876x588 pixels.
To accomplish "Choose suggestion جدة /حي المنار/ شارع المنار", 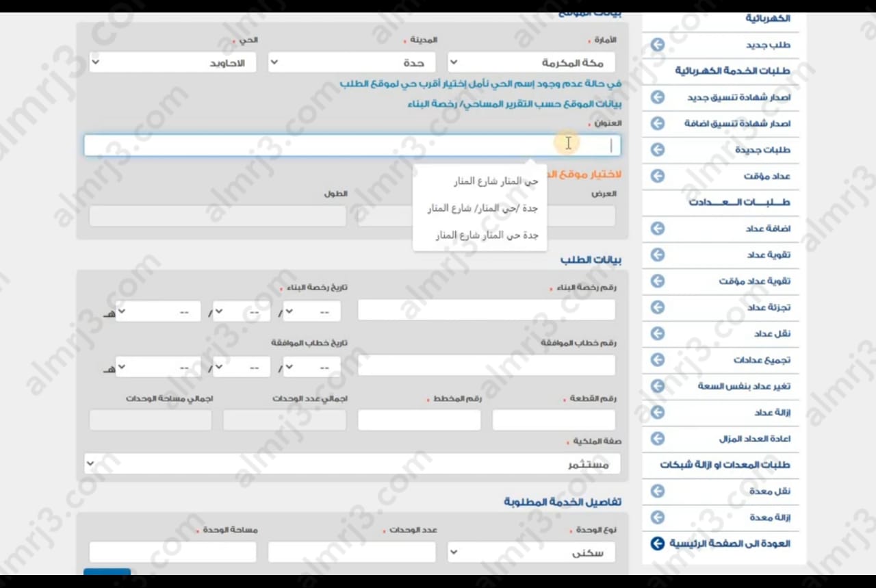I will pos(482,208).
